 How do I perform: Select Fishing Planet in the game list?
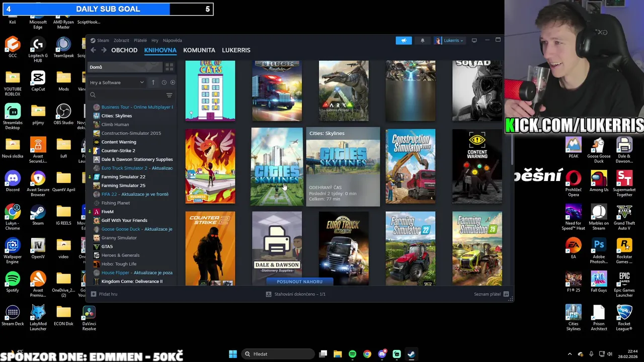133,203
